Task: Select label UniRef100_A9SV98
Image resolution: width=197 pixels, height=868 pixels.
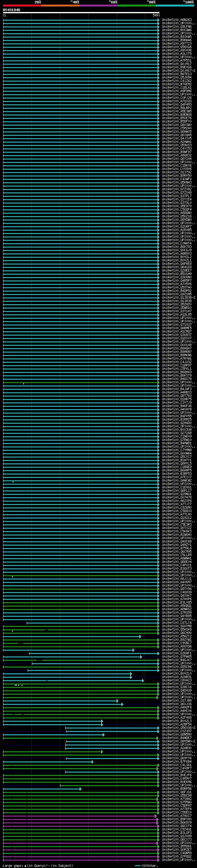Action: [x=177, y=50]
